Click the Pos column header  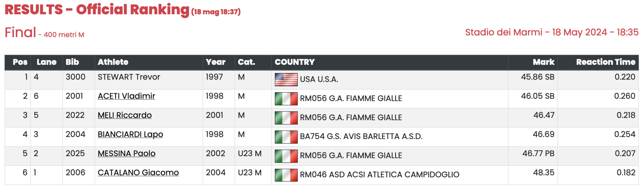click(20, 62)
